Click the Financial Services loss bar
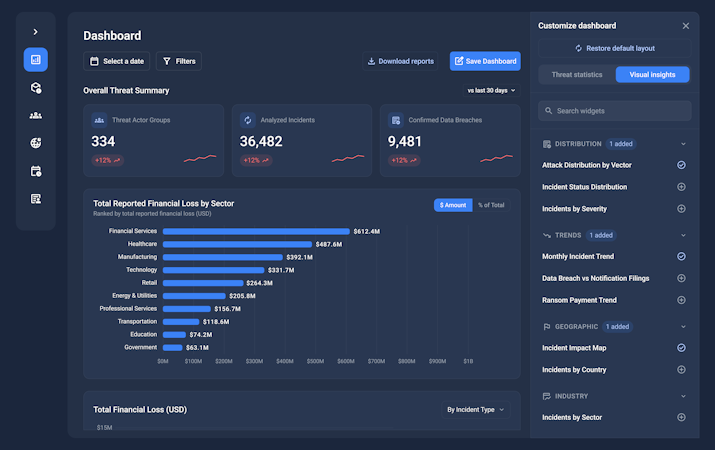715x450 pixels. tap(256, 232)
